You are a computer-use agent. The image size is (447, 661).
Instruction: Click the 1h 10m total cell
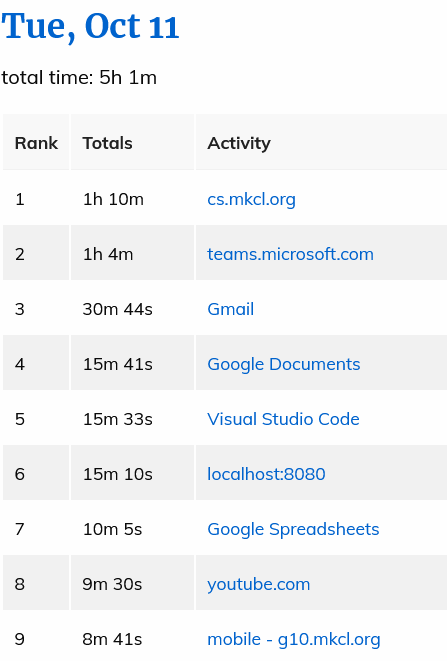coord(132,199)
